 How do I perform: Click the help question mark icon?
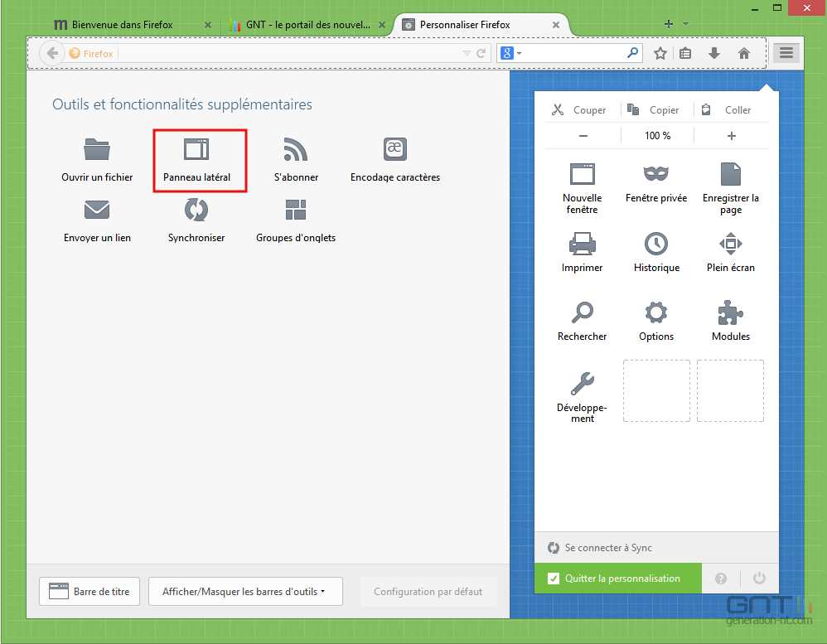720,579
